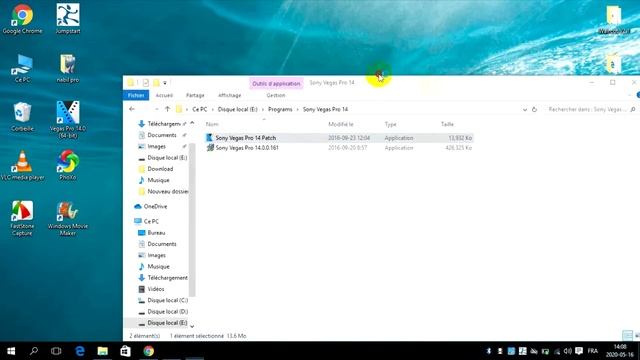Open the Action Center notifications icon
640x360 pixels.
pyautogui.click(x=579, y=351)
